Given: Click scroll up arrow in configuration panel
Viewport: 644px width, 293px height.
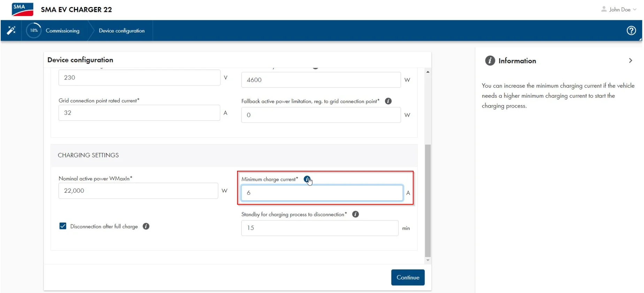Looking at the screenshot, I should tap(428, 72).
